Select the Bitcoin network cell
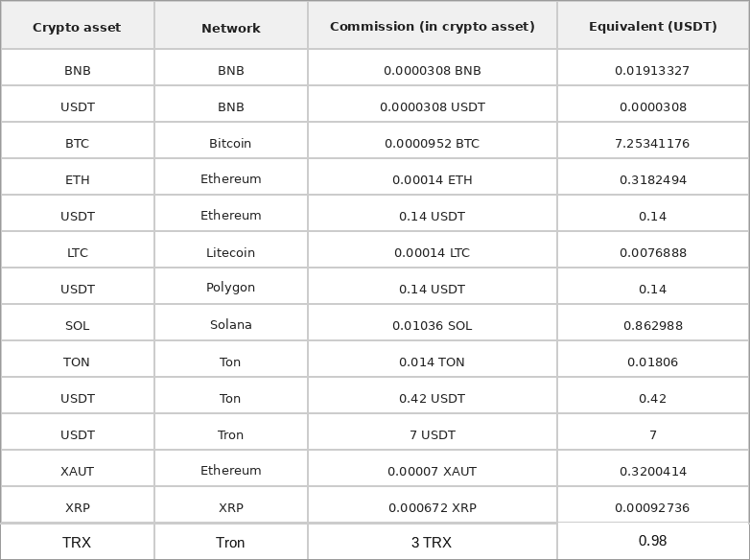The width and height of the screenshot is (750, 560). [x=230, y=144]
